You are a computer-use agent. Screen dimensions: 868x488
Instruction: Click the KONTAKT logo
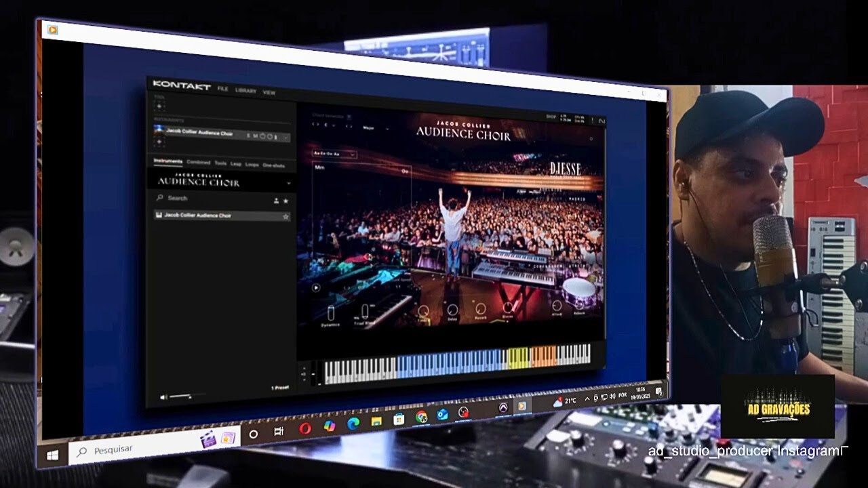tap(182, 85)
